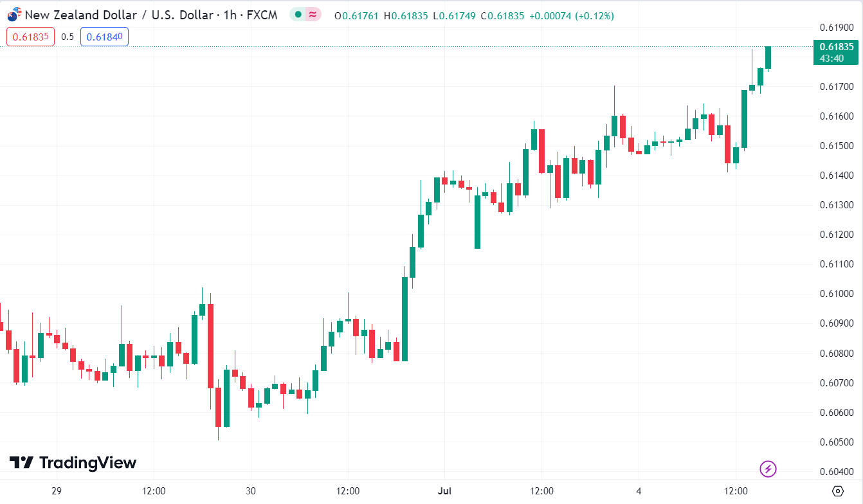Click the green market status dot

298,15
